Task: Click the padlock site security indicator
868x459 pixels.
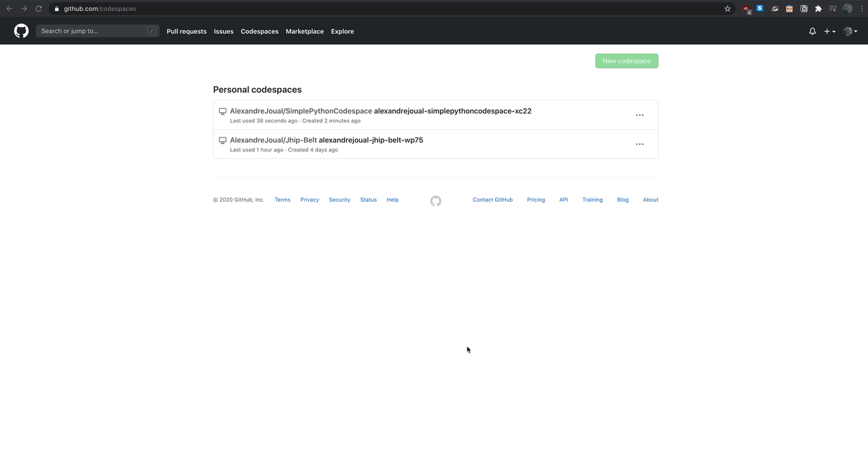Action: [x=56, y=8]
